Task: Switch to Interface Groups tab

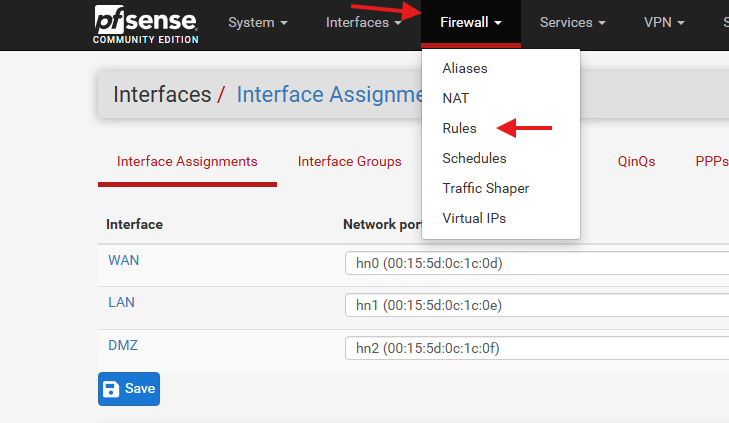Action: click(x=349, y=161)
